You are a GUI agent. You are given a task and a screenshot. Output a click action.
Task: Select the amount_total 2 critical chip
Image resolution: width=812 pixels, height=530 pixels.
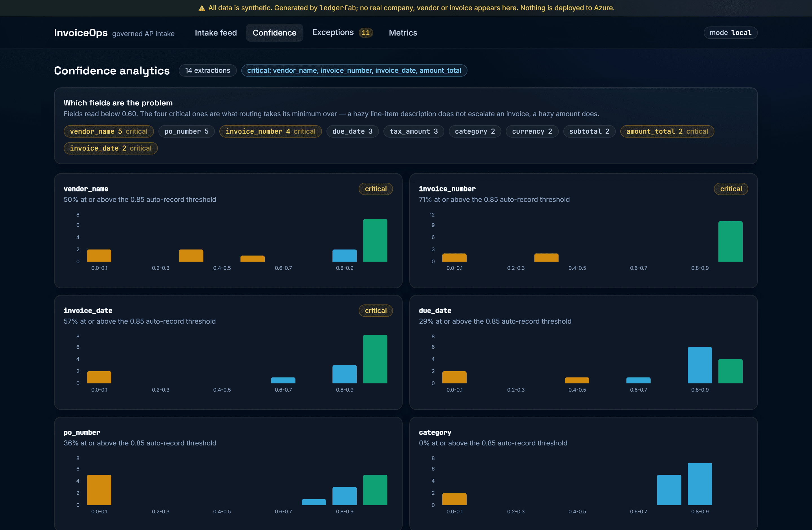point(667,131)
